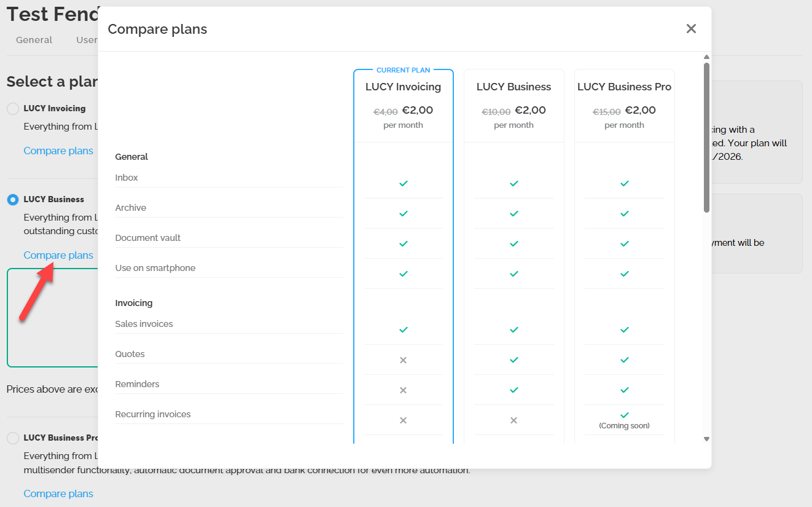
Task: Open Compare plans link below LUCY Invoicing option
Action: coord(58,151)
